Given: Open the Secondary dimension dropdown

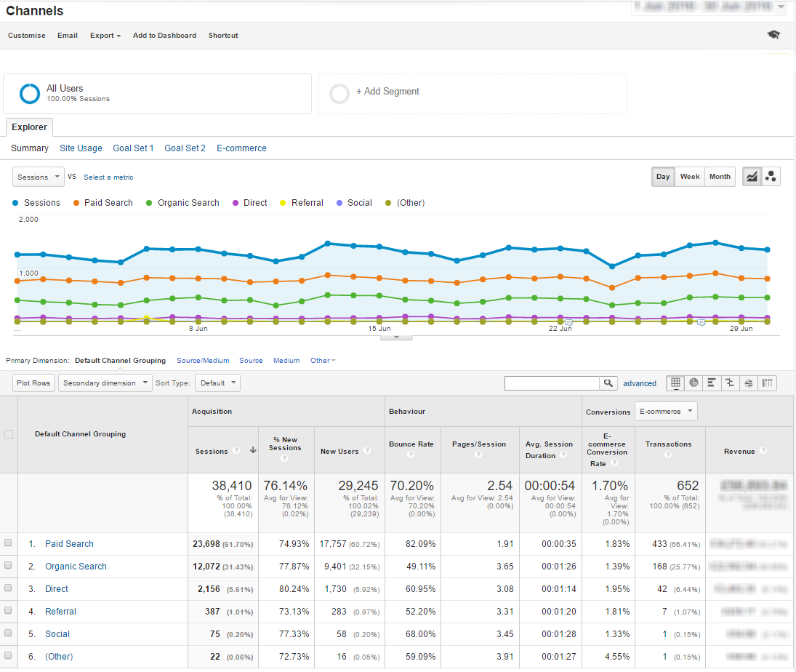Looking at the screenshot, I should click(105, 383).
